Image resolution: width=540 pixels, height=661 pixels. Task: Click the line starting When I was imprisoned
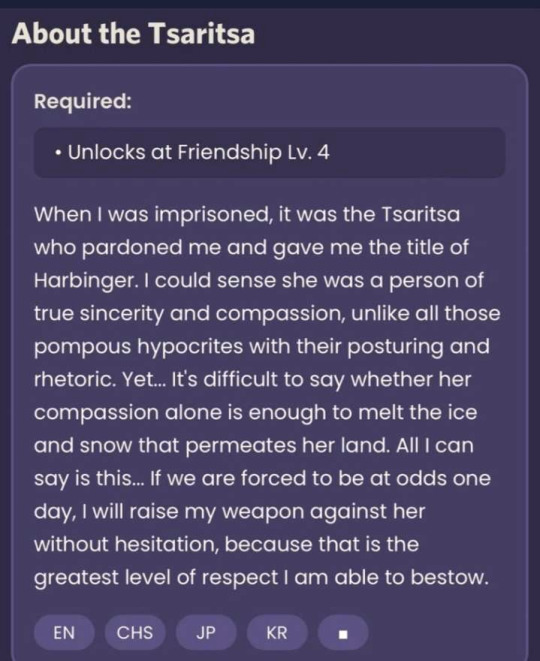[x=247, y=215]
